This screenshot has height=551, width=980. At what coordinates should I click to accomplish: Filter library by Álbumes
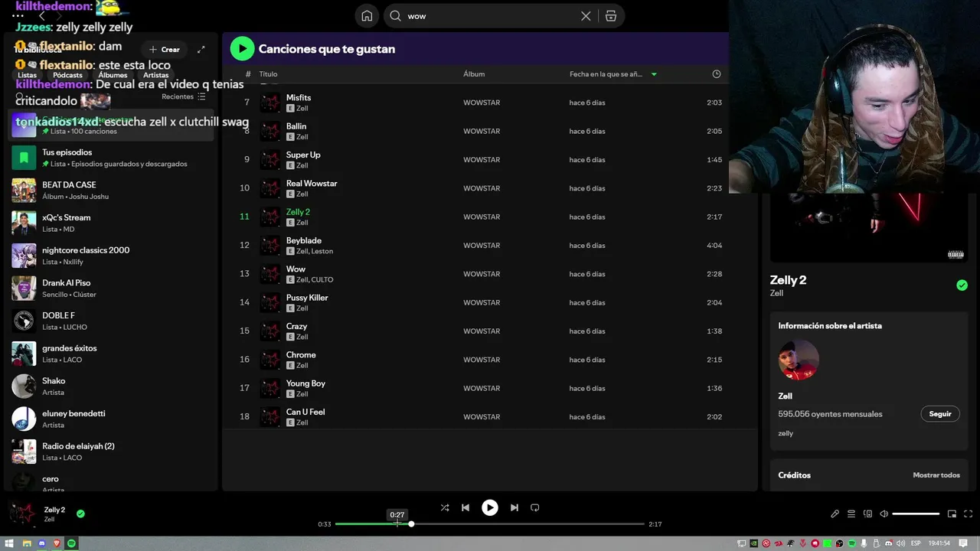coord(113,75)
